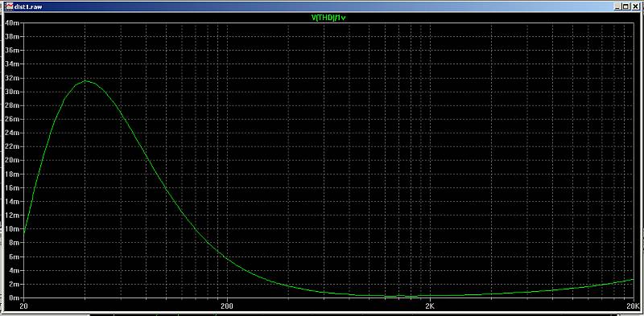Click the 16m vertical axis label
644x316 pixels.
point(11,187)
